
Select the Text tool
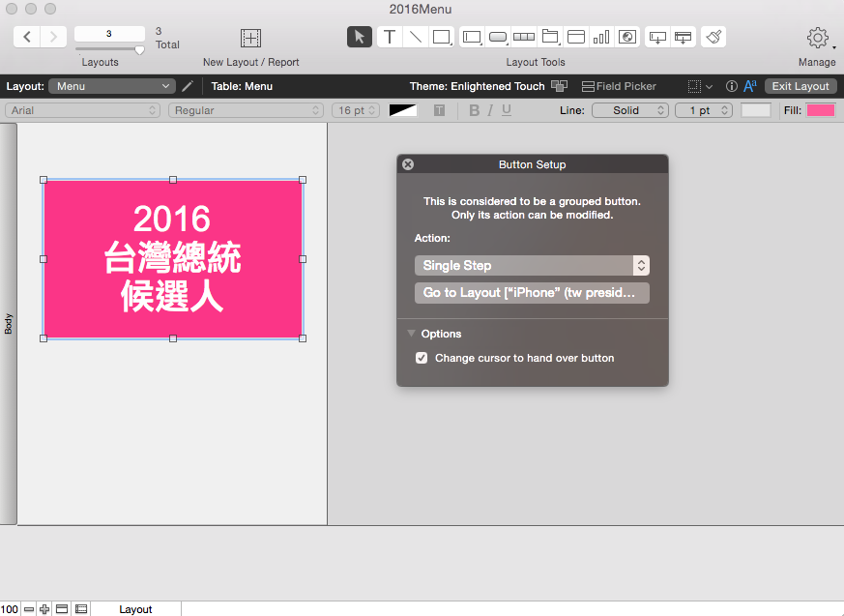click(390, 37)
